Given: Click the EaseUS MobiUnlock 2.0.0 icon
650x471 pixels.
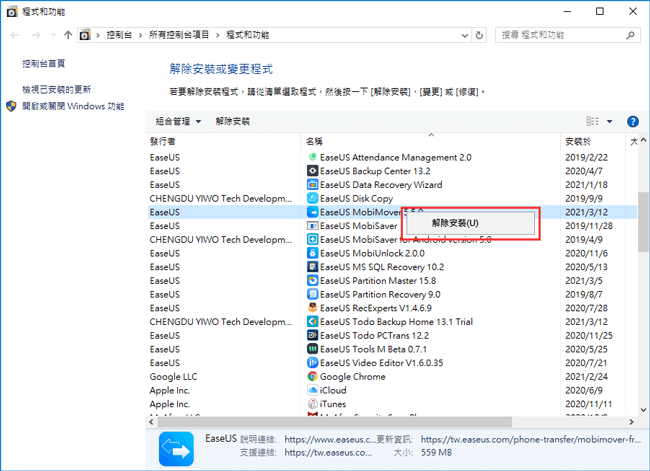Looking at the screenshot, I should 313,253.
